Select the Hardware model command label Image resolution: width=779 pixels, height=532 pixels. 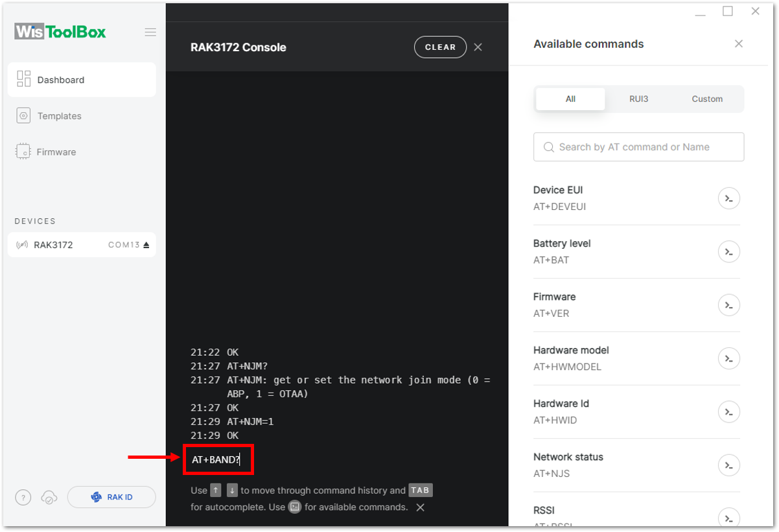pos(571,350)
